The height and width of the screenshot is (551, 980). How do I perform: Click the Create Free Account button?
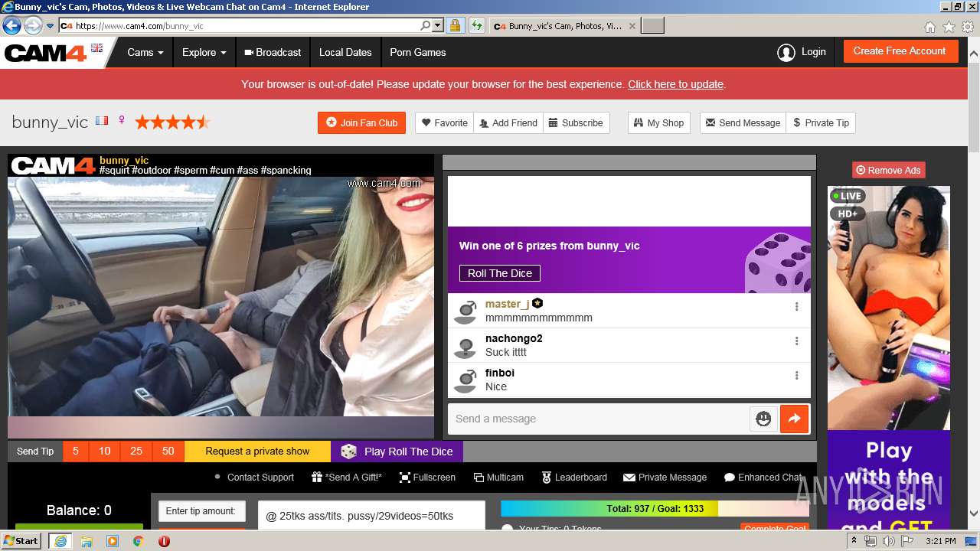(900, 51)
